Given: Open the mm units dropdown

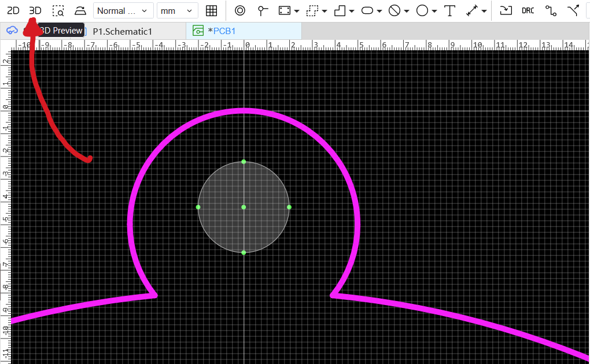Looking at the screenshot, I should coord(177,10).
